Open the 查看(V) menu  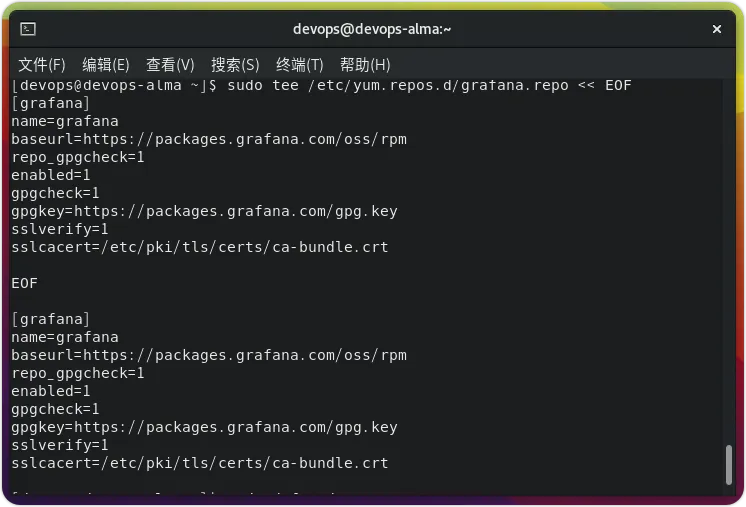170,65
